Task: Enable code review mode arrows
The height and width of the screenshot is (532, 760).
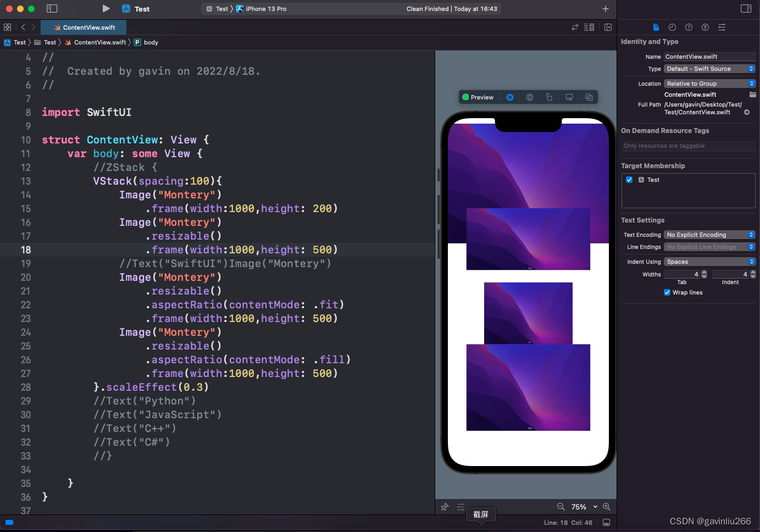Action: [575, 27]
